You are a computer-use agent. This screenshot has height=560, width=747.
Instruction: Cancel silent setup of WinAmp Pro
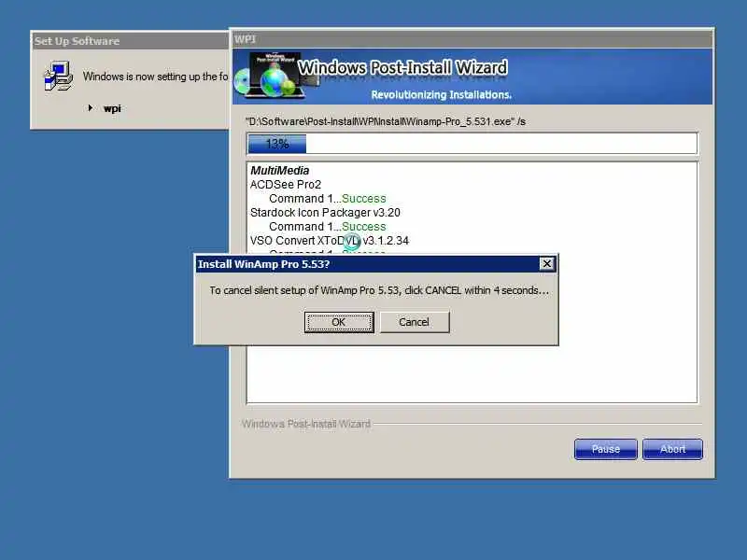414,322
